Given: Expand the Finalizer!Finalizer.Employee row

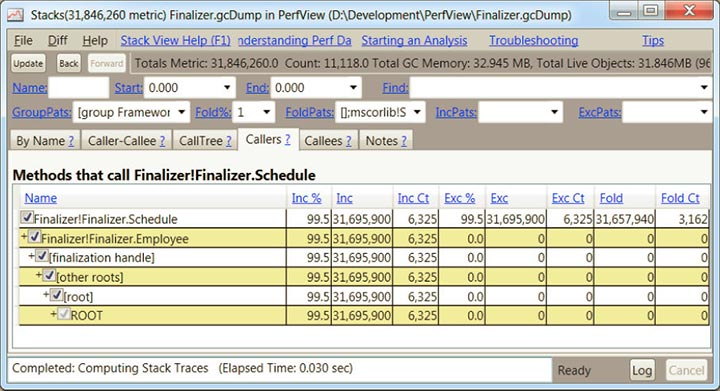Looking at the screenshot, I should coord(24,237).
